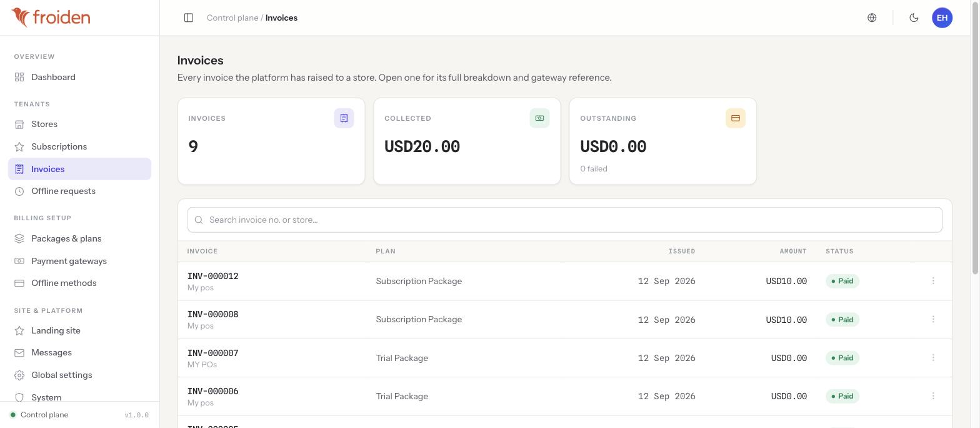Open invoice INV-000007
Viewport: 980px width, 428px height.
point(212,353)
